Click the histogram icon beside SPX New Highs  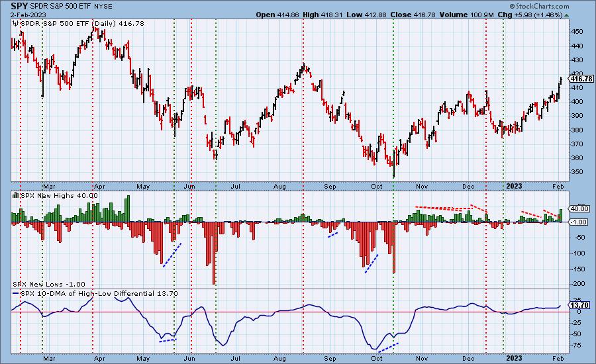(x=16, y=195)
